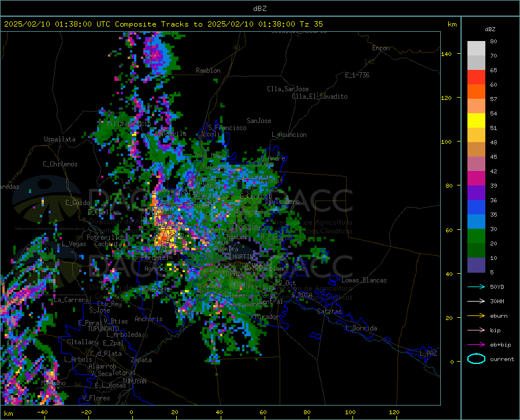
Task: Select the yellow 51-54 dBZ color swatch
Action: [476, 121]
